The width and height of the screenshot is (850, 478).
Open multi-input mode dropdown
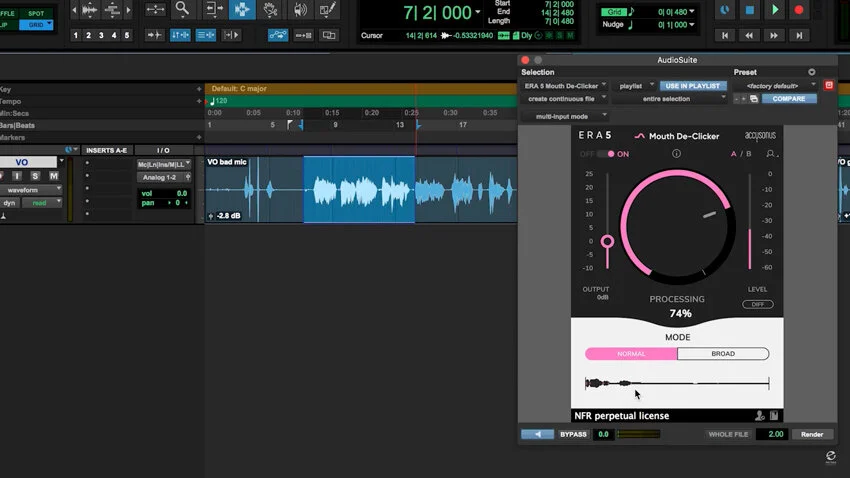[x=564, y=117]
